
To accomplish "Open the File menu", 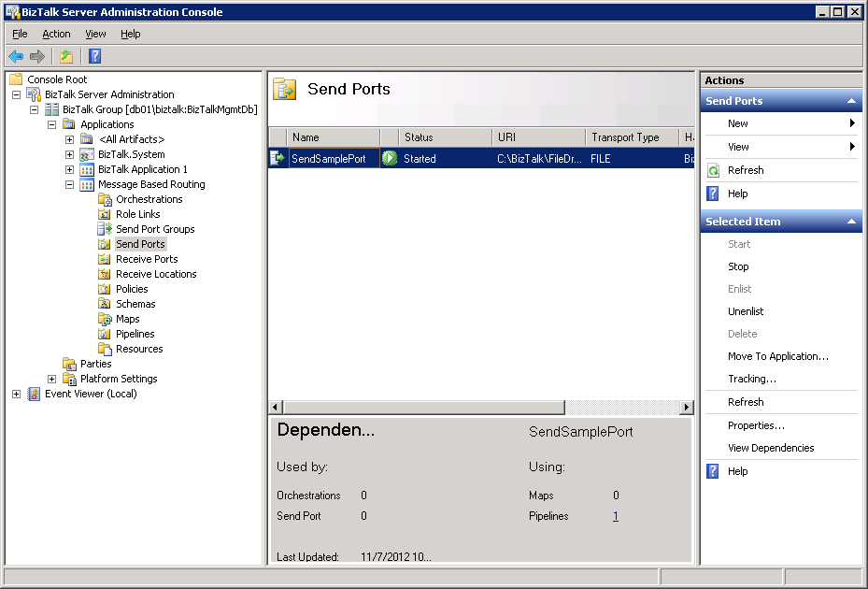I will [x=20, y=34].
